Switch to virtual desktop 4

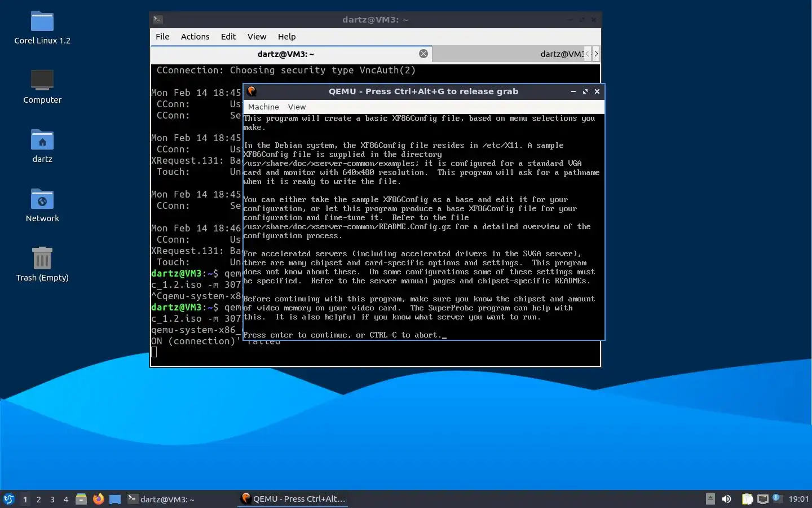tap(65, 499)
